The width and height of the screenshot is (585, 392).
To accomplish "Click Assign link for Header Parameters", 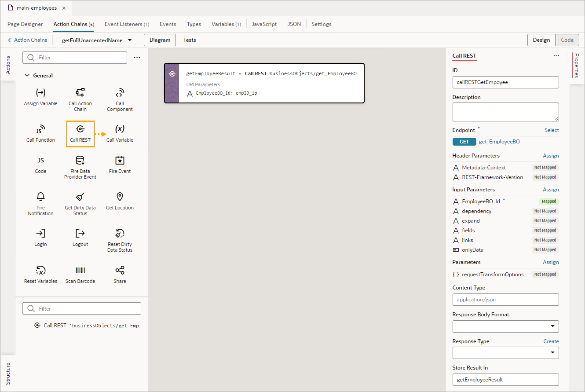I will 551,156.
